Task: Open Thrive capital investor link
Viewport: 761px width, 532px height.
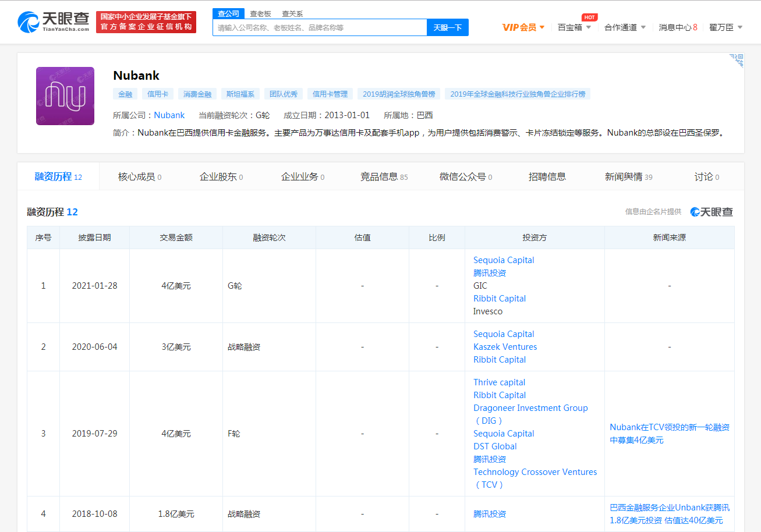Action: (500, 382)
